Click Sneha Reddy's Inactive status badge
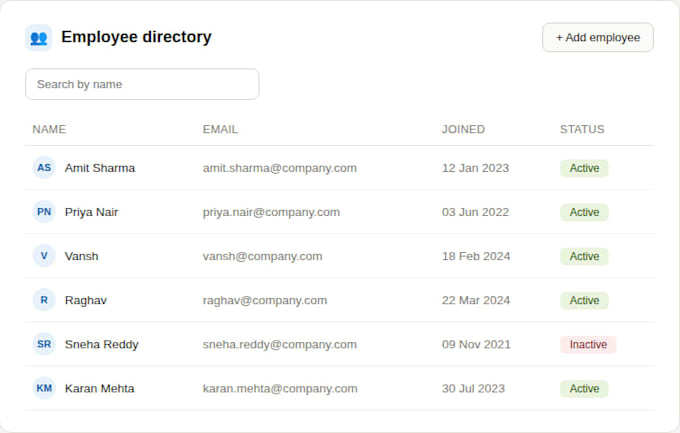Image resolution: width=680 pixels, height=433 pixels. coord(588,344)
